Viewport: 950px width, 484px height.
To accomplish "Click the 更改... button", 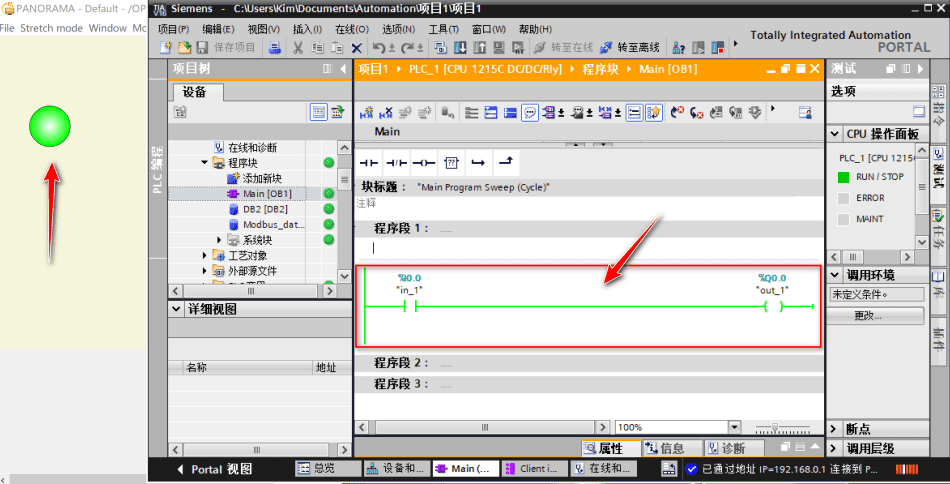I will click(x=874, y=316).
